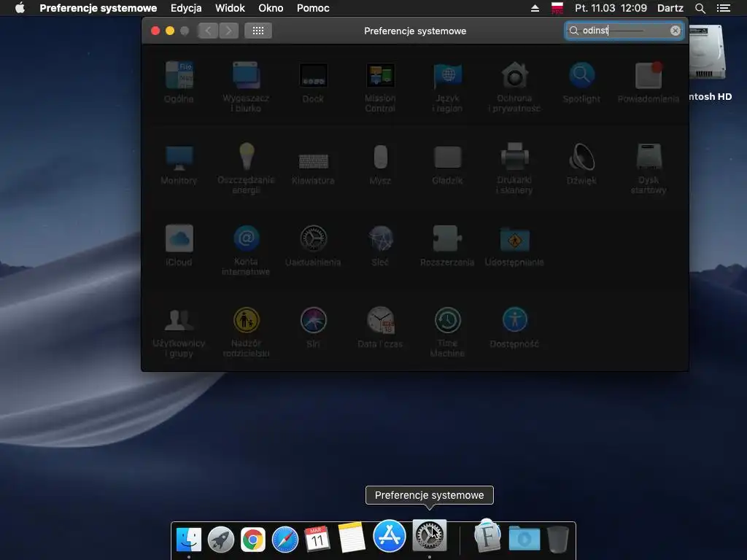Open the date and time menu bar item
The image size is (747, 560).
[x=611, y=8]
